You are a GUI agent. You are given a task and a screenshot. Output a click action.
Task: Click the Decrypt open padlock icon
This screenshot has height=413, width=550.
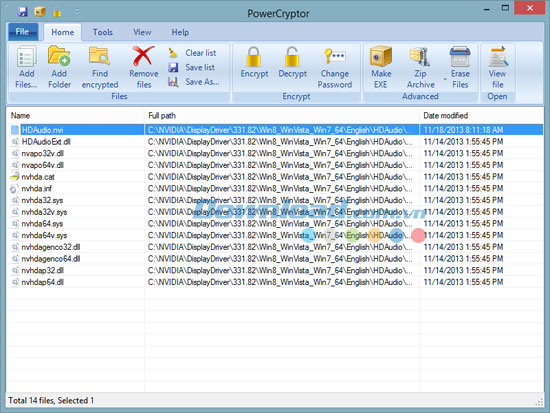pyautogui.click(x=292, y=57)
